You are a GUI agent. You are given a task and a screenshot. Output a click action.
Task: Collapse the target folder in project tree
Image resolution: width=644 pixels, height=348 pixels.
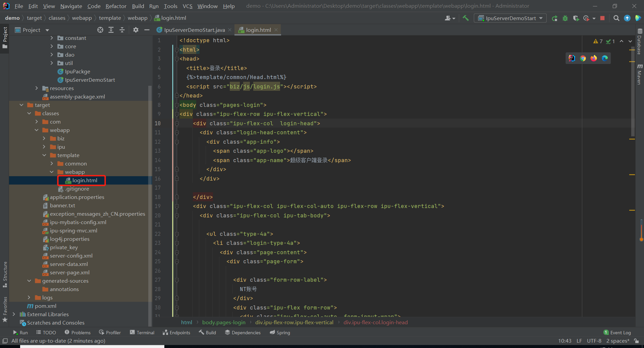tap(21, 105)
